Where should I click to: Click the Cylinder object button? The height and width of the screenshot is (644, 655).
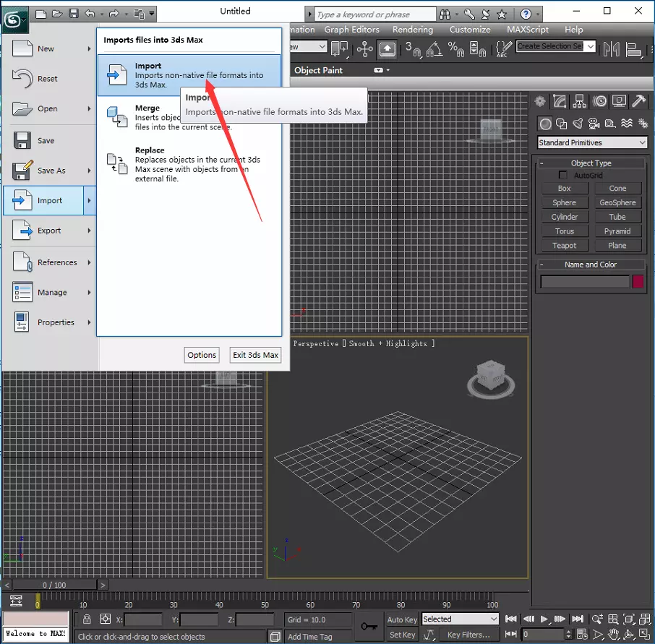click(x=565, y=217)
